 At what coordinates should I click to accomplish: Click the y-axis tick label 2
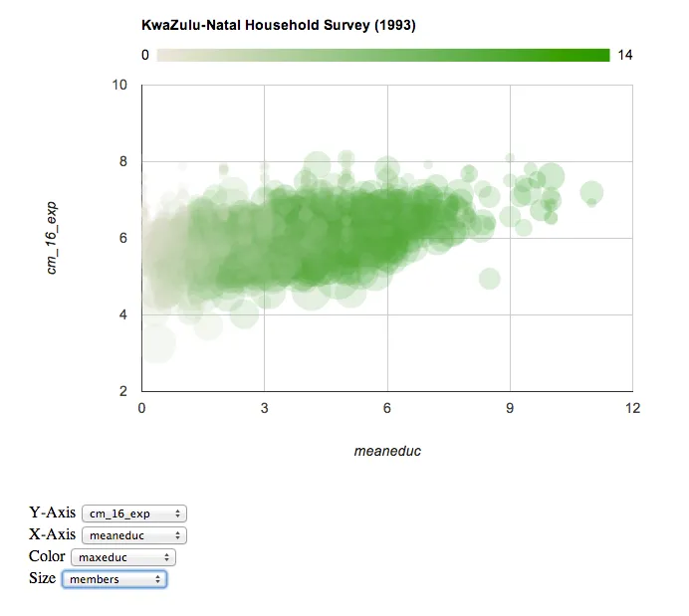point(123,391)
